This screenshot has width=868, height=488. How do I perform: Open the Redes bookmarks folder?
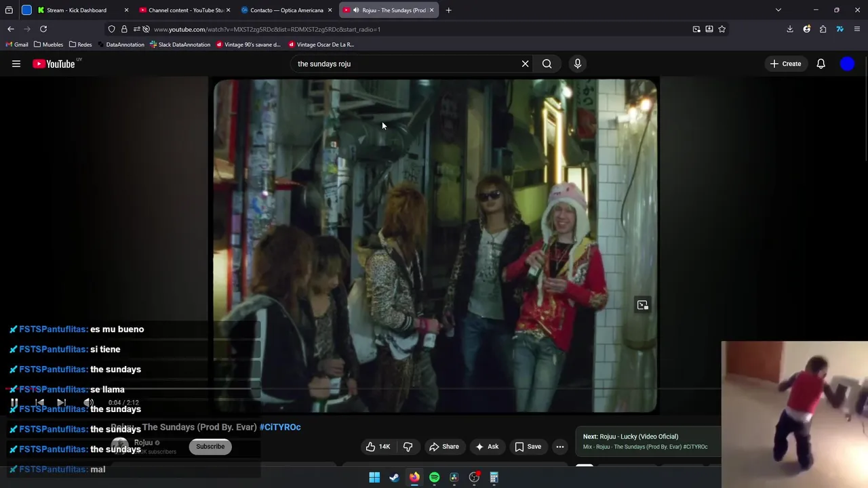point(81,45)
